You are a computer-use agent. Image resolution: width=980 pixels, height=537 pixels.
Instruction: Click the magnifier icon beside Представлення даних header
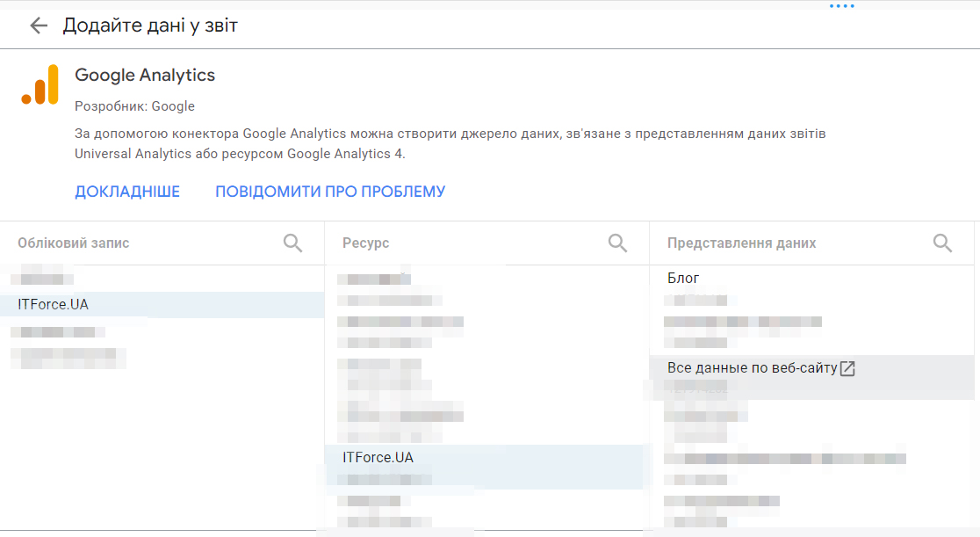tap(942, 243)
